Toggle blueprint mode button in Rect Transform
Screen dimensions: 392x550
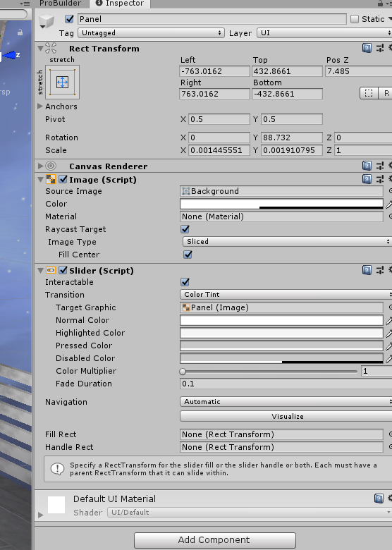click(x=369, y=93)
